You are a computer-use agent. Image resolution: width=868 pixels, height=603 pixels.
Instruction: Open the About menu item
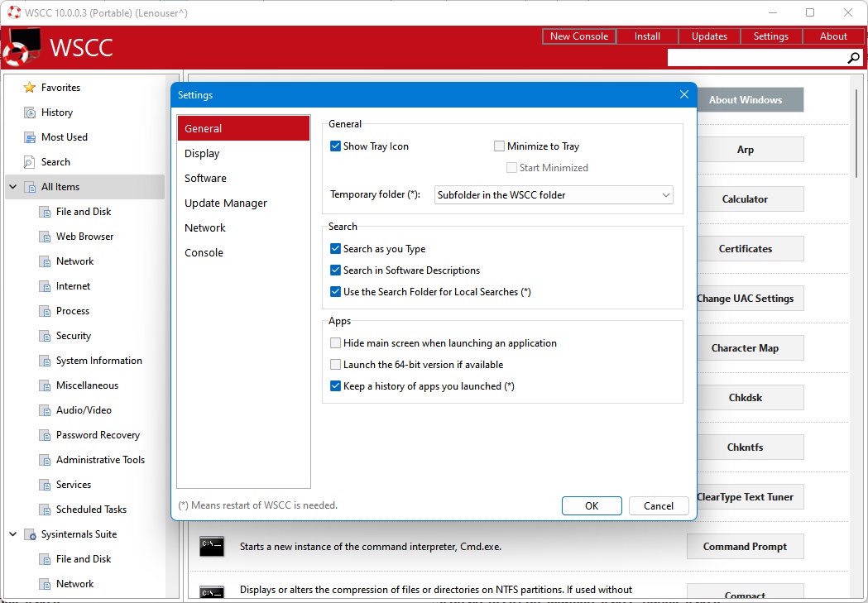[x=833, y=36]
